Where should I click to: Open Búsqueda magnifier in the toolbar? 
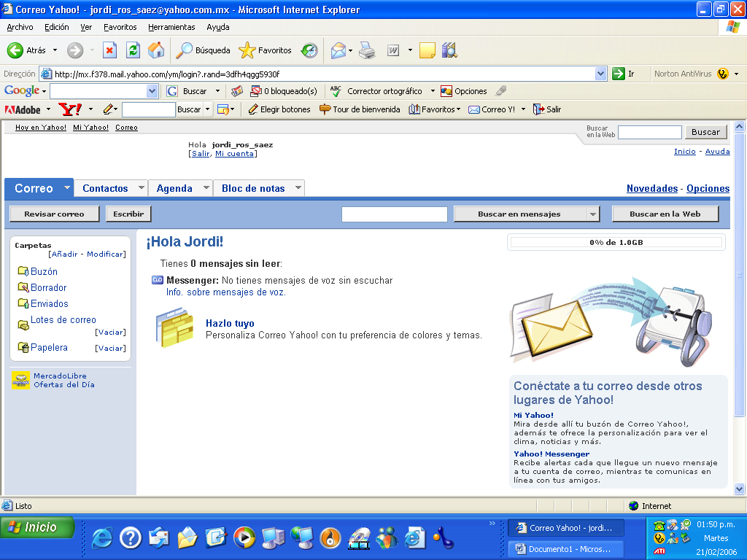pyautogui.click(x=203, y=50)
